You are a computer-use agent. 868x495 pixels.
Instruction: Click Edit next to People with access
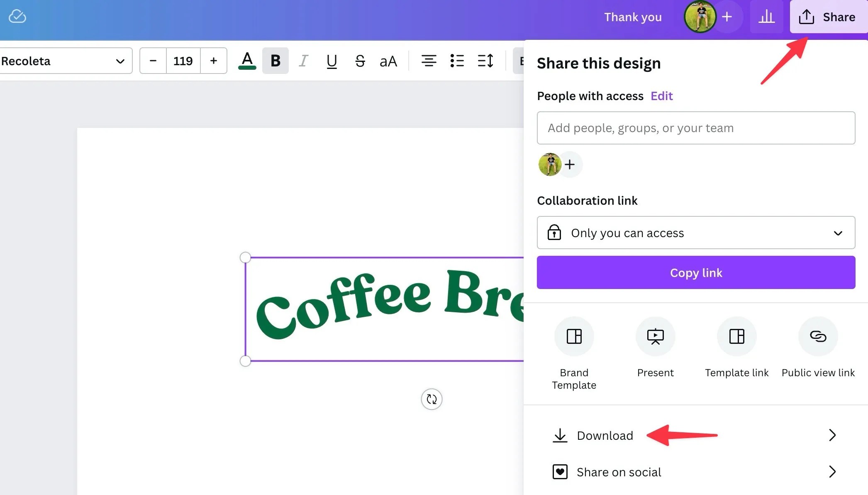[662, 96]
